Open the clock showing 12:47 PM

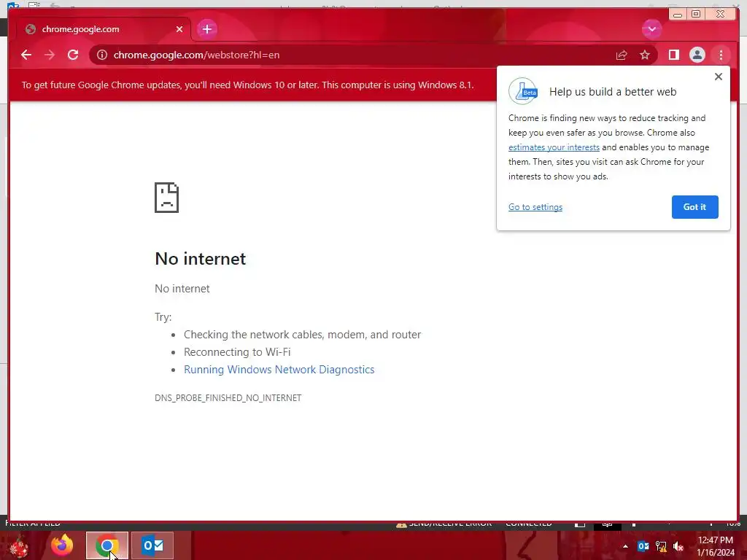click(x=716, y=546)
